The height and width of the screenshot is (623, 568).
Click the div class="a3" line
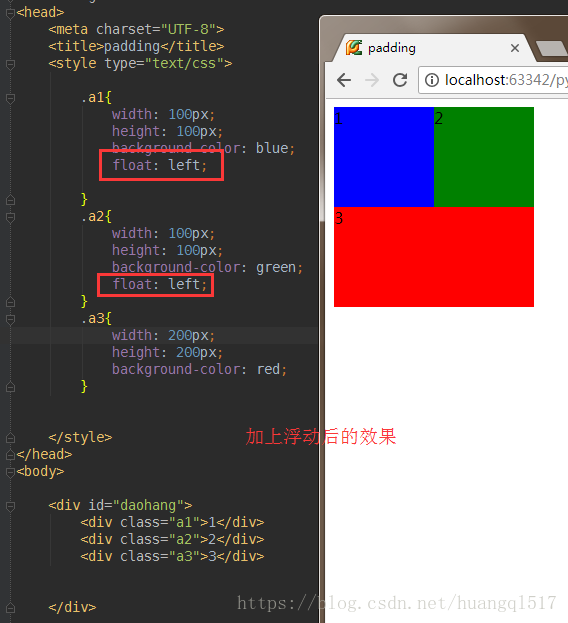click(x=172, y=557)
